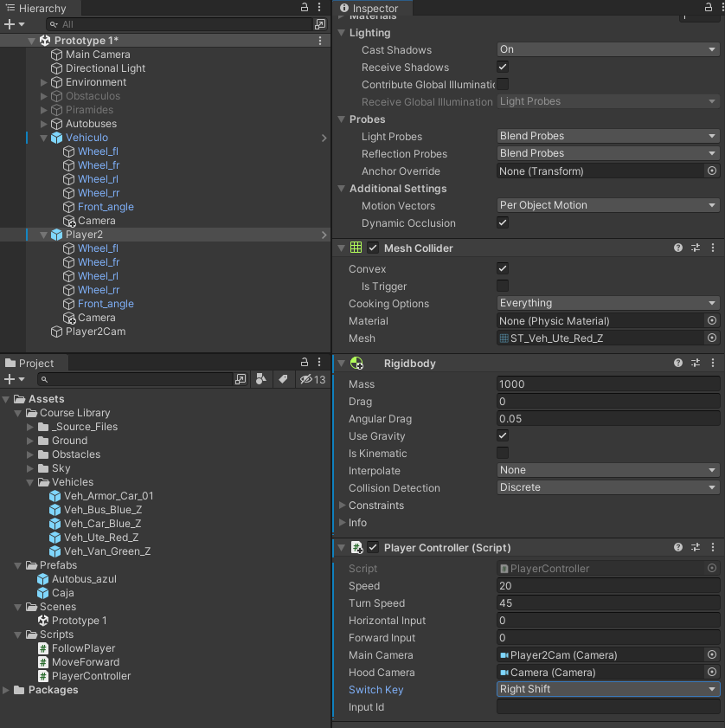Image resolution: width=725 pixels, height=728 pixels.
Task: Open Player Controller component menu
Action: point(713,547)
